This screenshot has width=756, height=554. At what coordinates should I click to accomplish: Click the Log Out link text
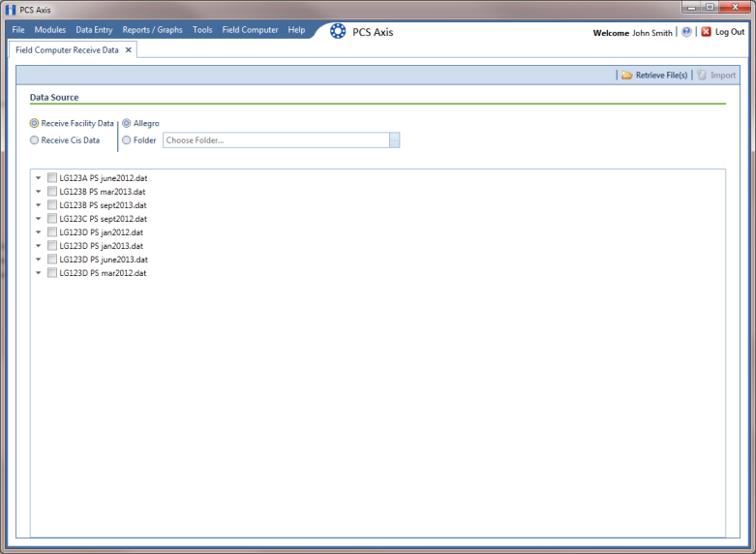tap(730, 32)
